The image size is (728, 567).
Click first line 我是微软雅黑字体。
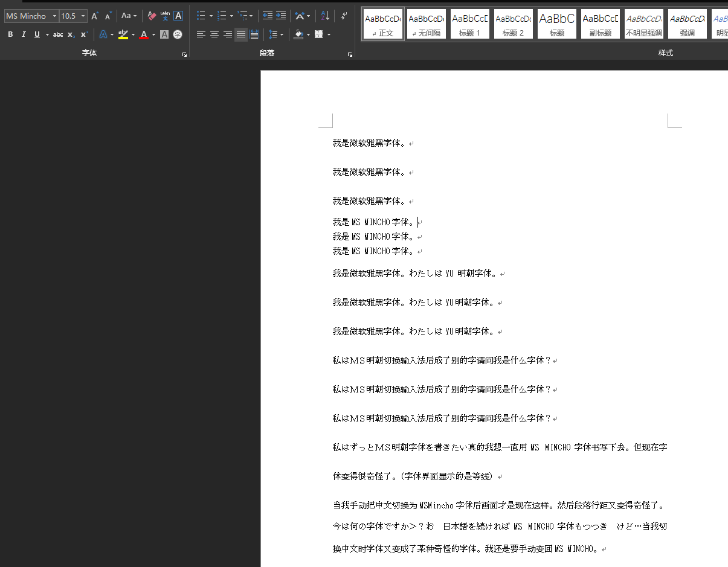(x=369, y=143)
